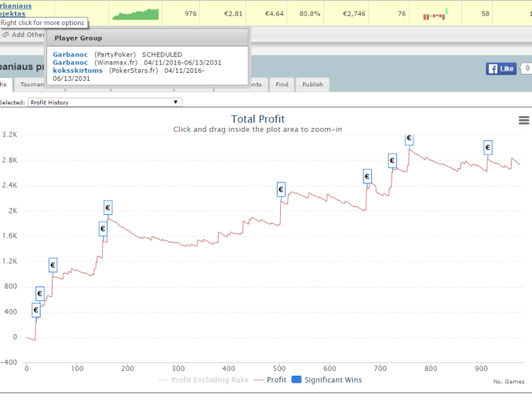
Task: Open the koksskirtums PokerStars.fr player link
Action: pos(77,70)
